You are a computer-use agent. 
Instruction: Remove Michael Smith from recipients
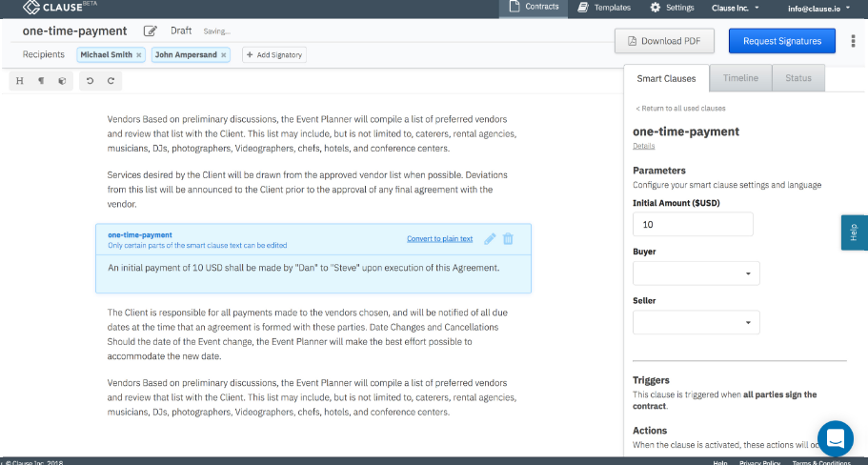coord(139,55)
